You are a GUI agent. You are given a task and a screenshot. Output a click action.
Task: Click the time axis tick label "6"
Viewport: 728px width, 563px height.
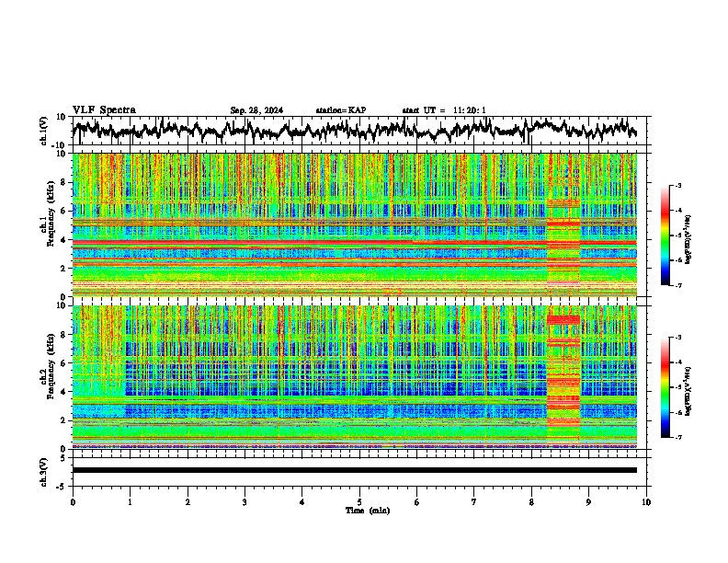point(417,502)
